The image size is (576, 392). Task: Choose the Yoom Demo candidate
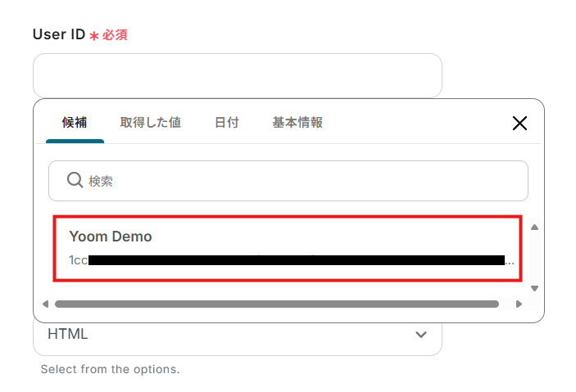point(288,249)
